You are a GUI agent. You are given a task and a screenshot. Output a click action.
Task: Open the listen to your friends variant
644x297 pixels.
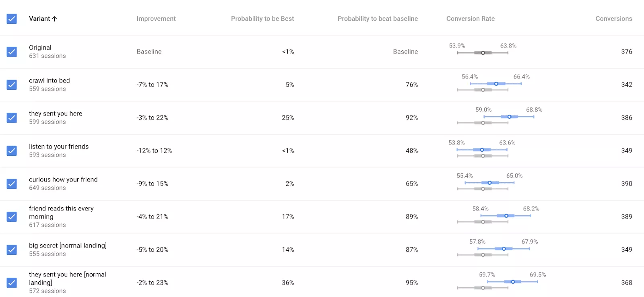(x=59, y=146)
